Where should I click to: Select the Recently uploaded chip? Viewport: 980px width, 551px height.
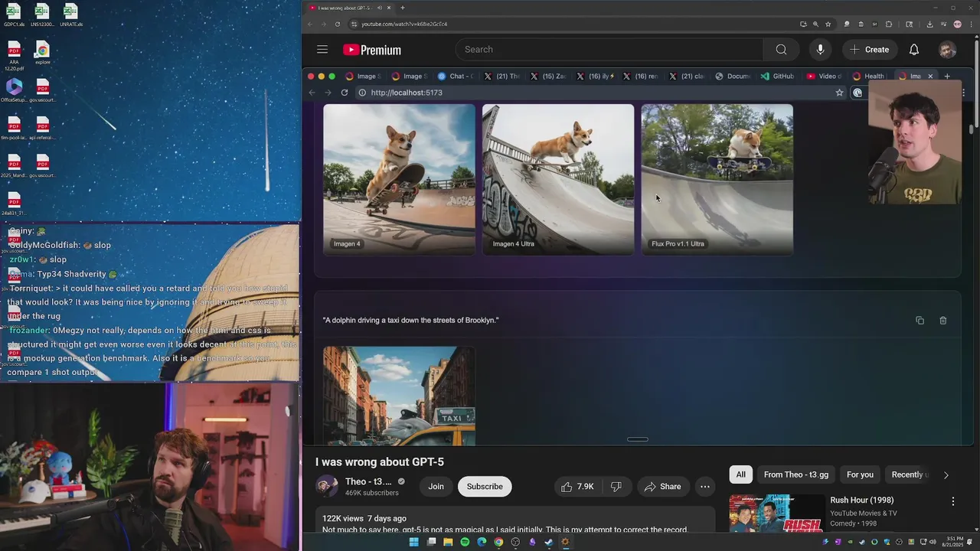[910, 474]
